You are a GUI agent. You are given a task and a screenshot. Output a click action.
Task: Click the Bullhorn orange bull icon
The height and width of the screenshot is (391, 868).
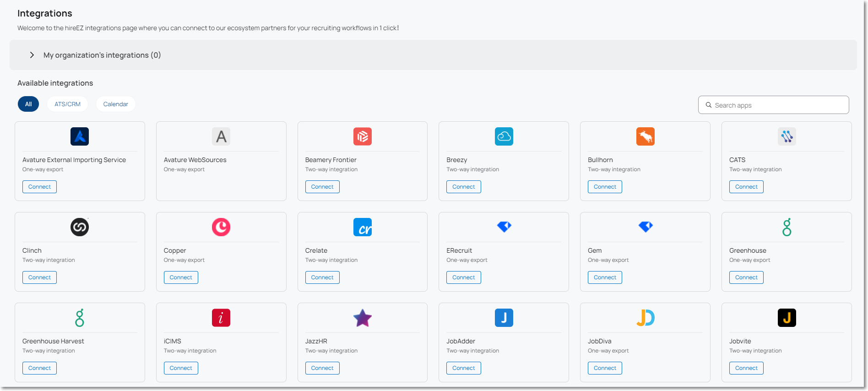coord(646,136)
